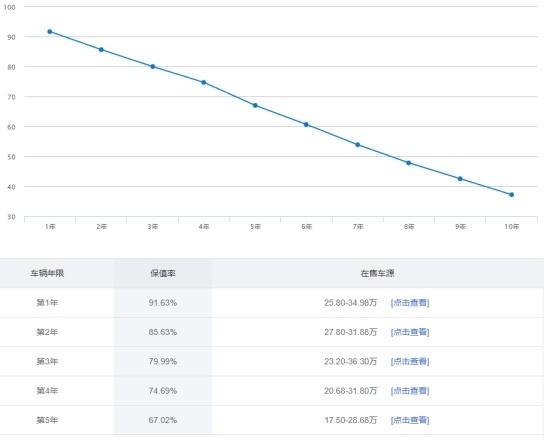Screen dimensions: 553x441
Task: Click the 1年 data point on chart
Action: [50, 32]
